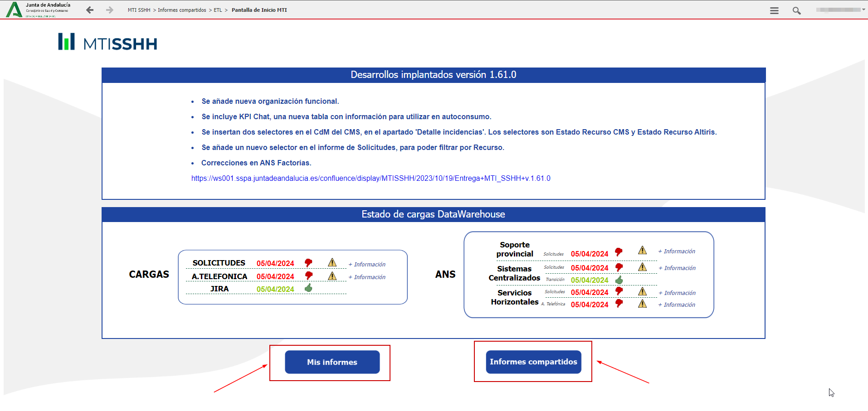Click thumbs-down icon in SOLICITUDES row
Screen dimensions: 868x411
(x=308, y=263)
